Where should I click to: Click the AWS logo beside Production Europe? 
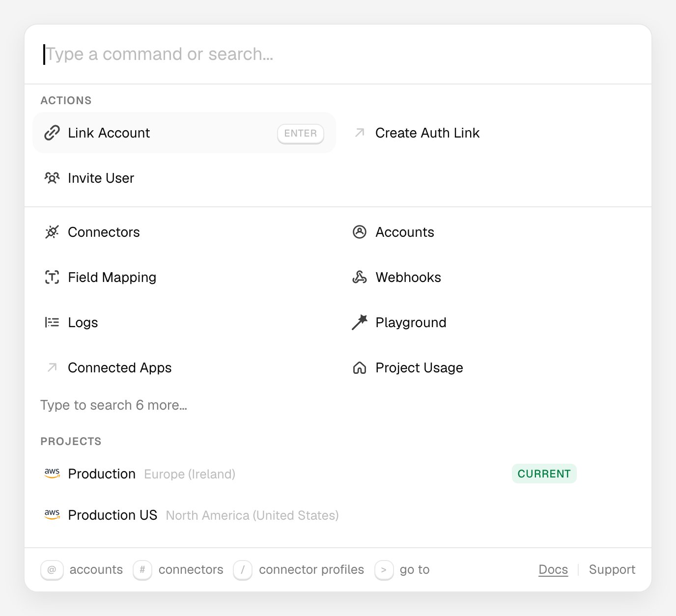(x=52, y=474)
